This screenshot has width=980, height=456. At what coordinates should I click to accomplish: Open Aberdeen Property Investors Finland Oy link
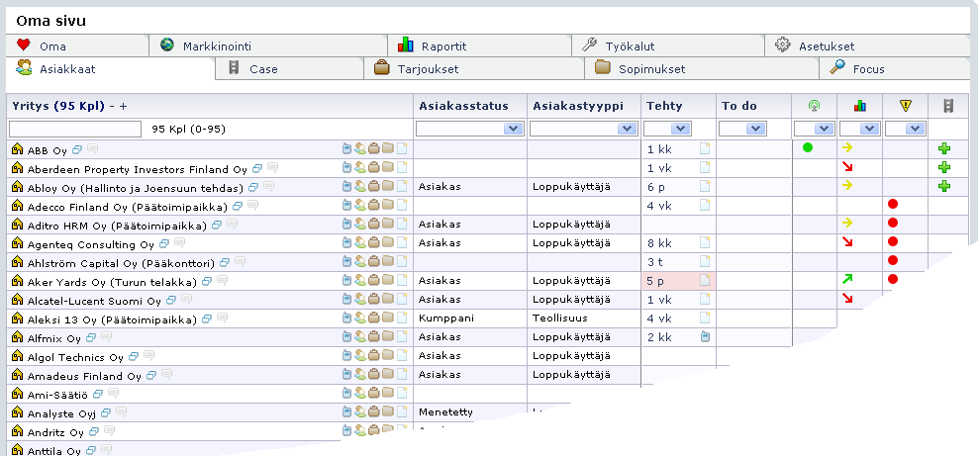pos(138,169)
